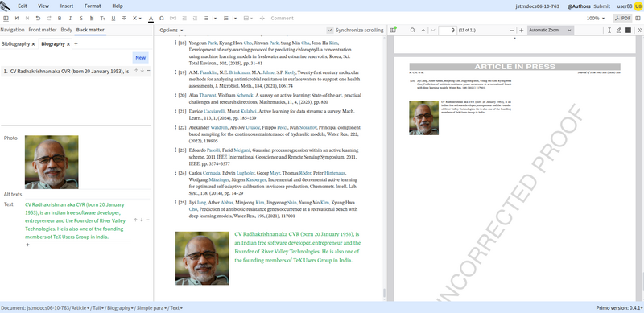This screenshot has height=313, width=644.
Task: Open the Edit menu
Action: 23,6
